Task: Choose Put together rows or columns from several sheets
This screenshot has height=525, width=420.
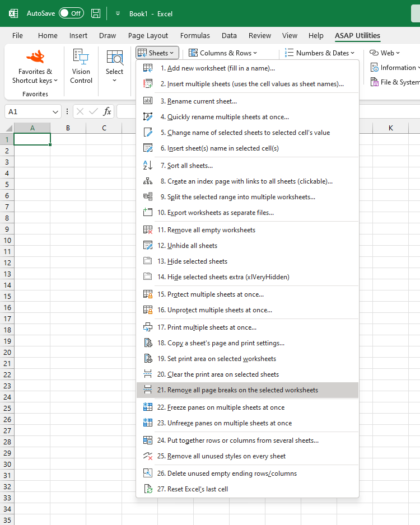Action: pos(248,440)
